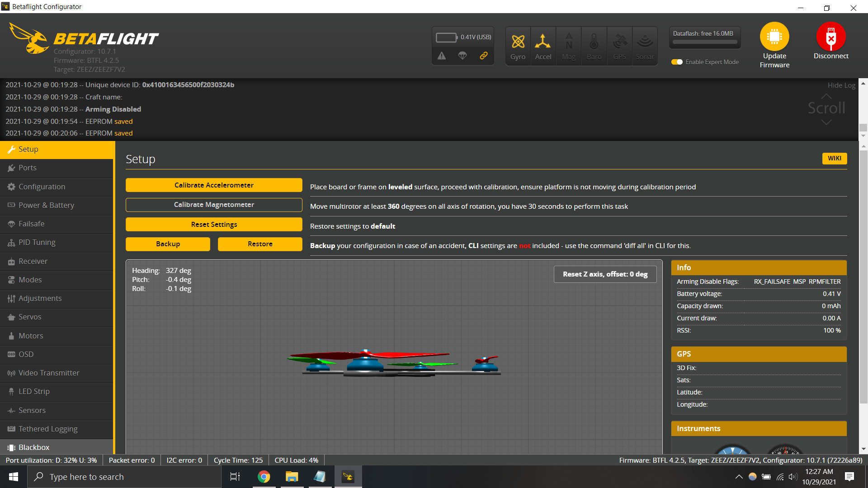Image resolution: width=868 pixels, height=488 pixels.
Task: Click the Betaflight logo
Action: coord(29,38)
